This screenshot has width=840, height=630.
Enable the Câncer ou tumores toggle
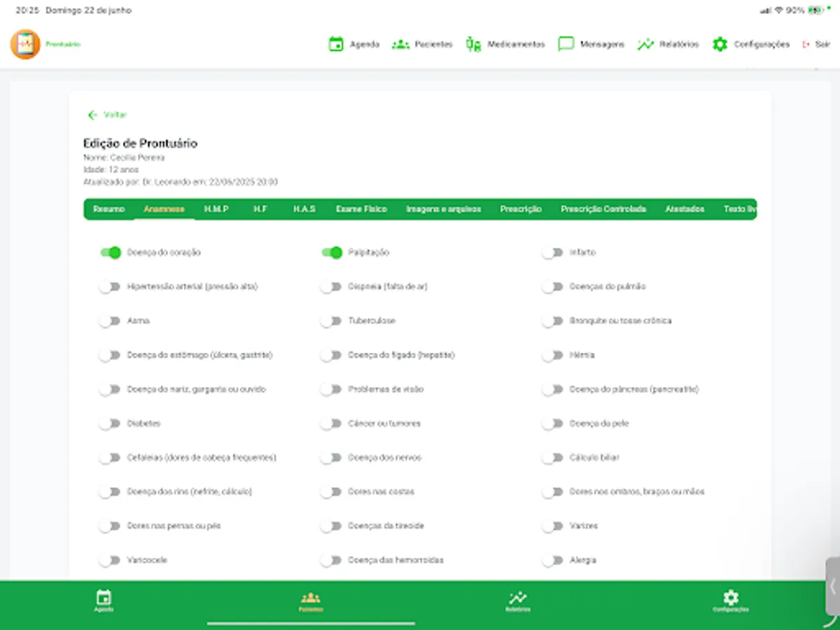pyautogui.click(x=331, y=423)
